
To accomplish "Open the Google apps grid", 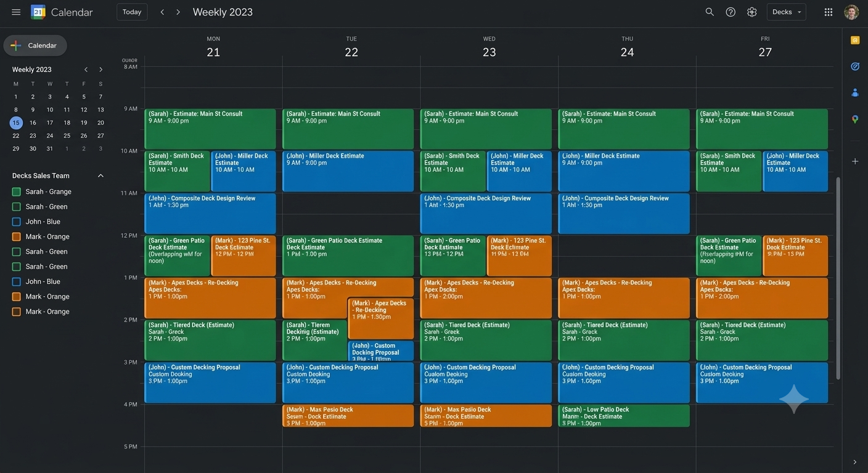I will (x=829, y=12).
